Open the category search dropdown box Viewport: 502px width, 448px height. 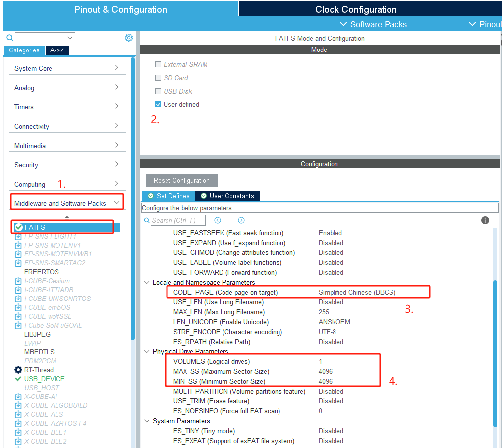pyautogui.click(x=45, y=38)
